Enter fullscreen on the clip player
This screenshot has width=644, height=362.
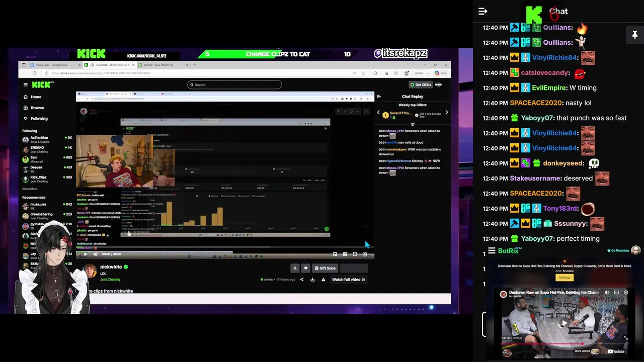point(355,254)
